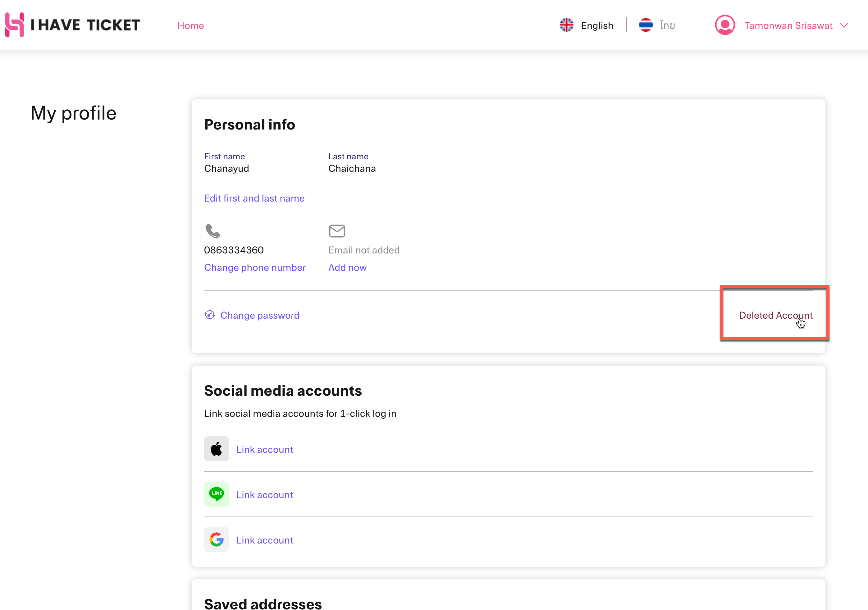Go to the Home page
The height and width of the screenshot is (610, 868).
(190, 25)
